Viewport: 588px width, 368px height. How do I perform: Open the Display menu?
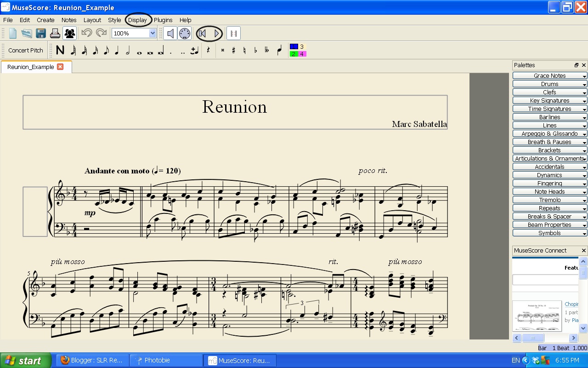pyautogui.click(x=137, y=20)
